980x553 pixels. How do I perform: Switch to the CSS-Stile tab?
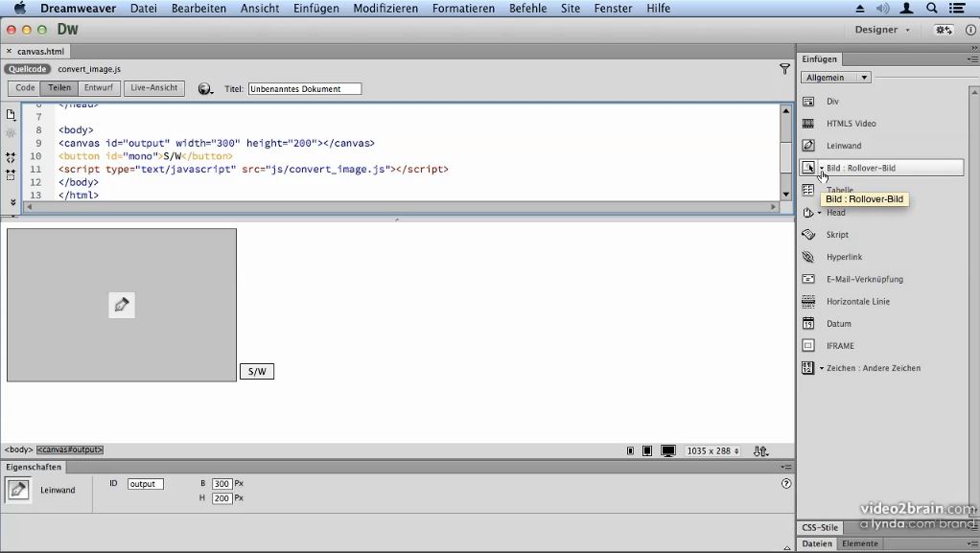[x=819, y=527]
